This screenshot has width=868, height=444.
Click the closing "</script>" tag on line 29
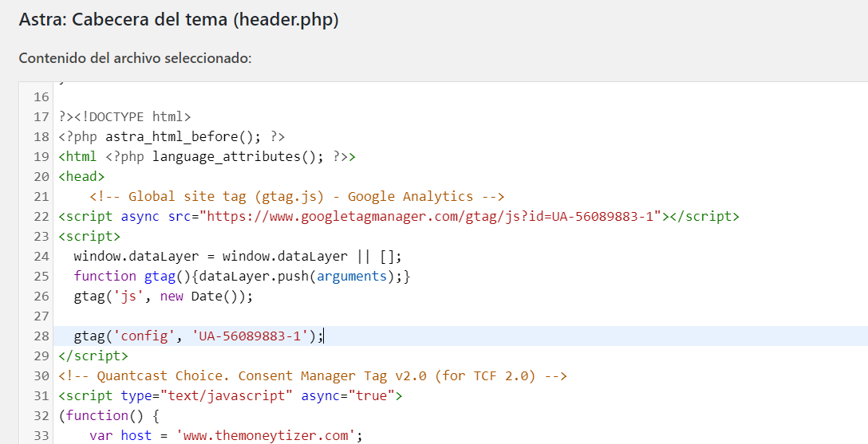[93, 356]
